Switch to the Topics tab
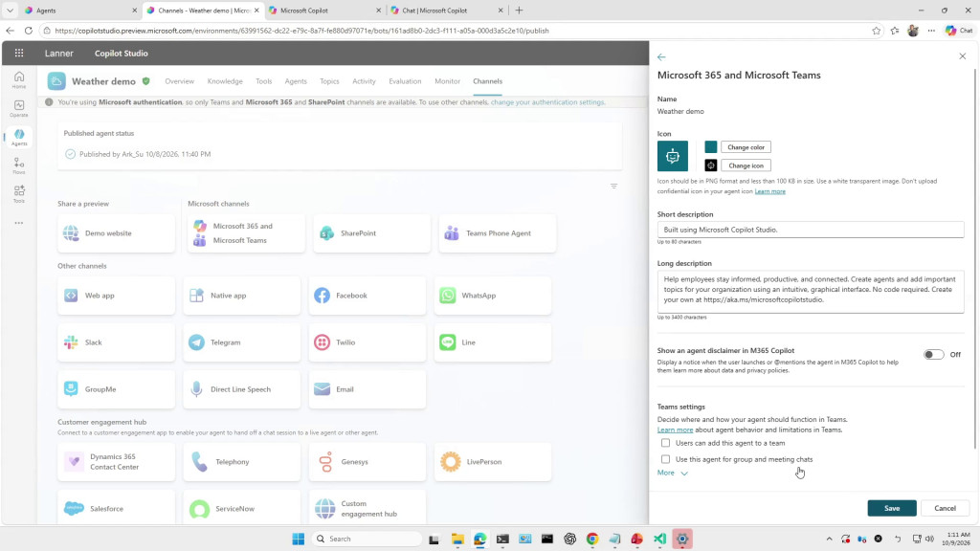This screenshot has height=551, width=980. 329,81
